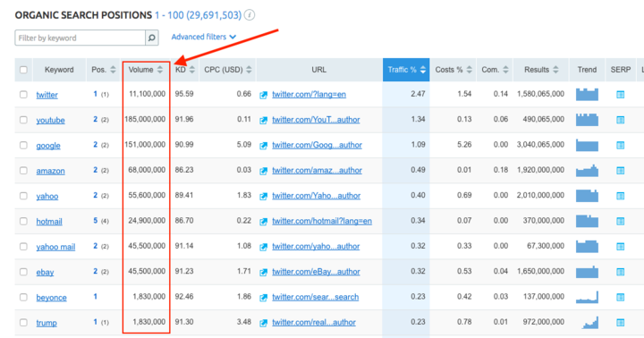View SERP snapshot icon for ebay row
This screenshot has height=338, width=644.
(620, 272)
